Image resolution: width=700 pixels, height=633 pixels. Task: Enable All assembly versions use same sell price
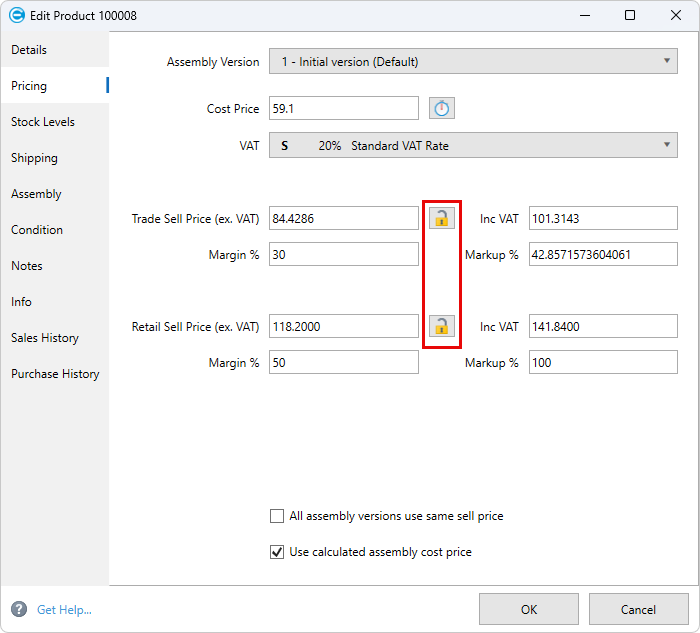277,517
